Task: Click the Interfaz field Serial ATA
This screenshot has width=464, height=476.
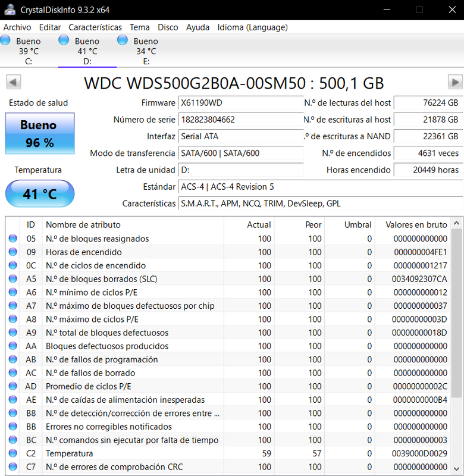Action: 241,136
